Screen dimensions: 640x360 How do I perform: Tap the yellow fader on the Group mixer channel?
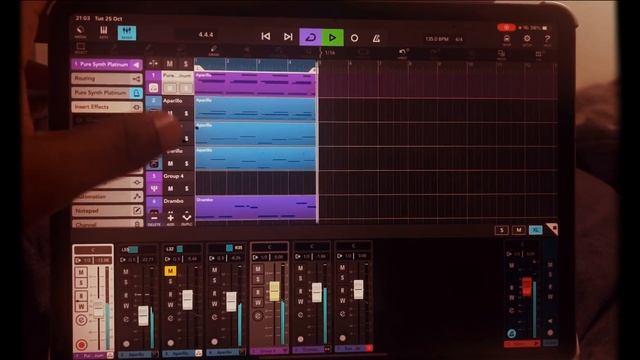[274, 291]
